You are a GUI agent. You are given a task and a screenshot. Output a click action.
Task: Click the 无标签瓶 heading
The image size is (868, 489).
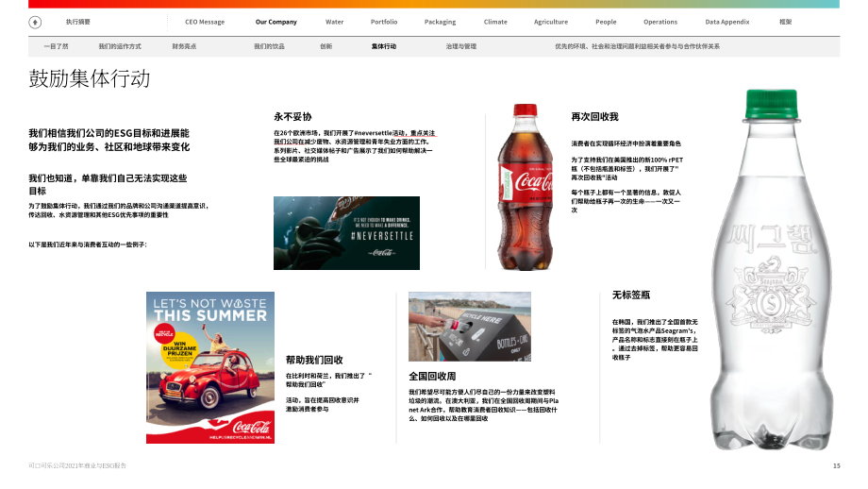tap(631, 295)
